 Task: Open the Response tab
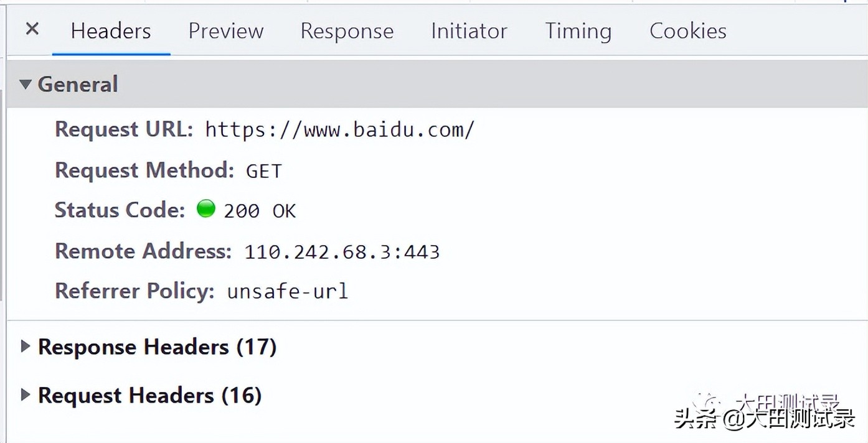click(x=347, y=31)
